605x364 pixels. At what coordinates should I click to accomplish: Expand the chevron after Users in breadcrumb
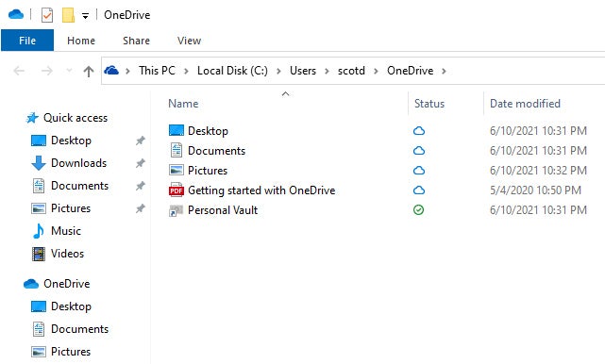327,71
